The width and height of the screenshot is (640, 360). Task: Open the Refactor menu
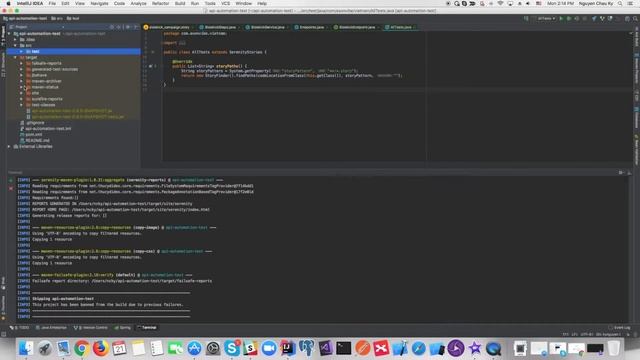tap(160, 3)
